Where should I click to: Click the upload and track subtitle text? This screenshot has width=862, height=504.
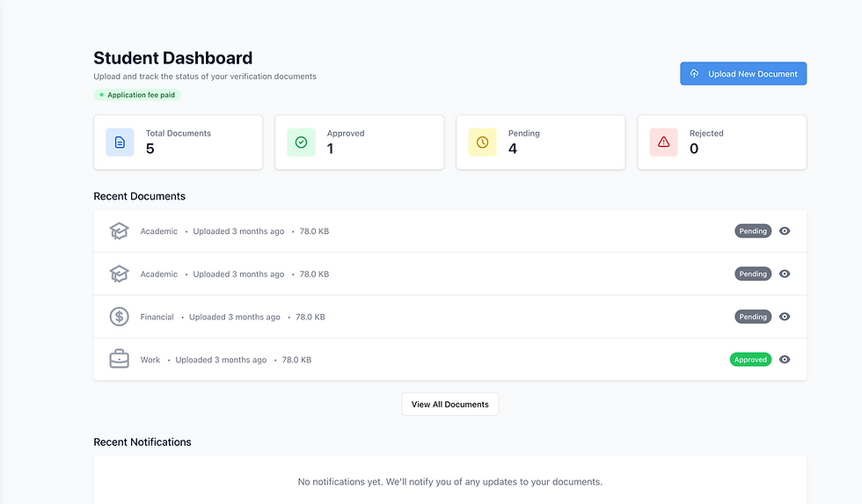(205, 77)
